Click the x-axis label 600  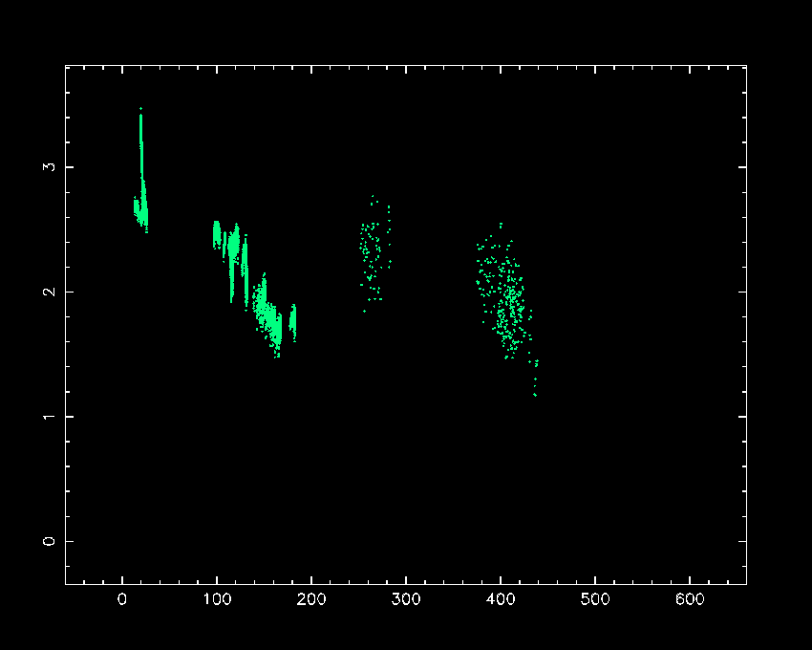pos(690,599)
